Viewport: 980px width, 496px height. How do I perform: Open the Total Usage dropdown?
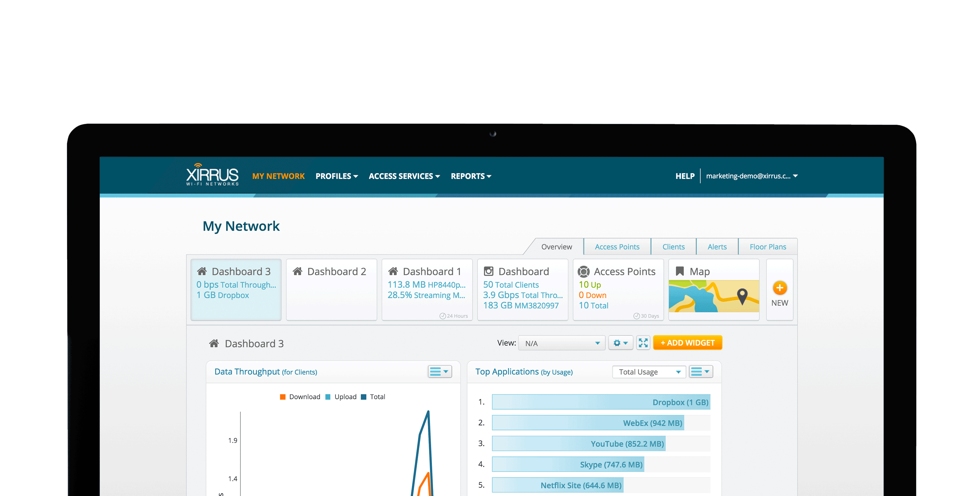[649, 372]
